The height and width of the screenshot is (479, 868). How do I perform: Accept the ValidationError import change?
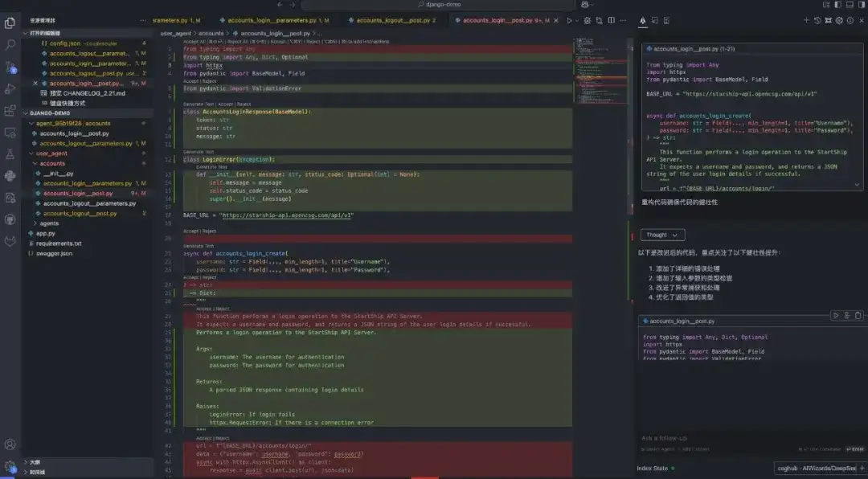click(190, 81)
